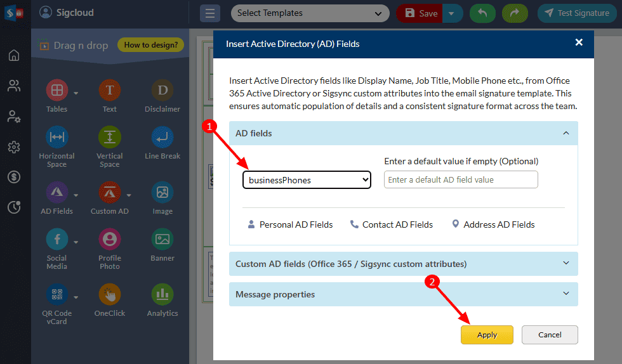Viewport: 622px width, 364px height.
Task: Add a Profile Photo element
Action: point(109,239)
